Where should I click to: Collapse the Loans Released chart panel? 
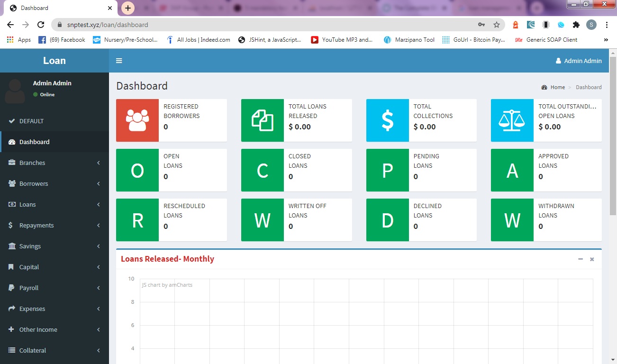point(581,259)
